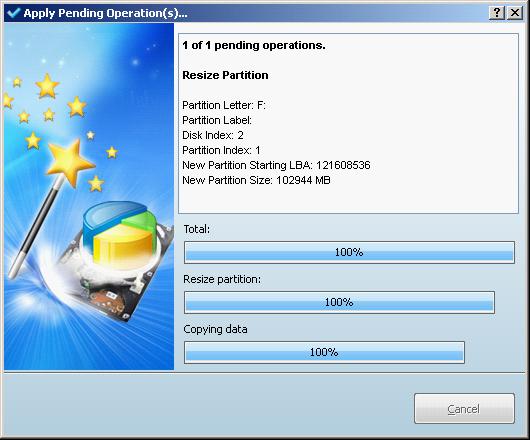Click the Copying data progress bar
This screenshot has height=440, width=530.
(x=324, y=352)
